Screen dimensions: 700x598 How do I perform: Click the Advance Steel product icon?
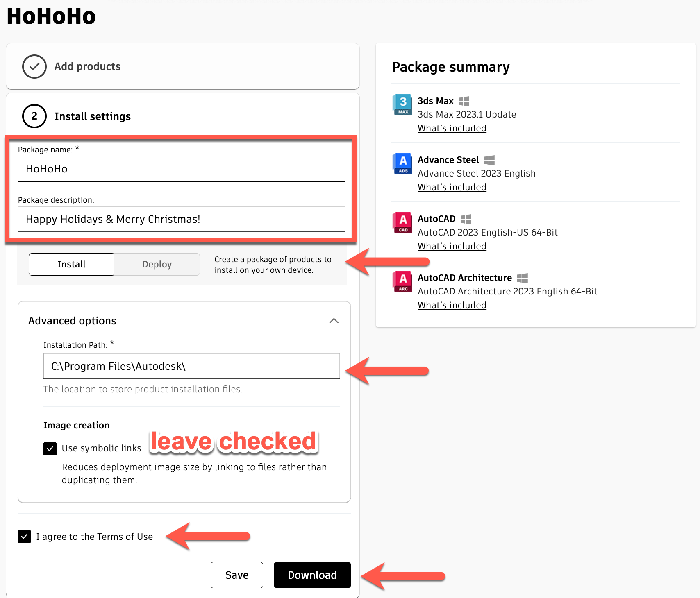402,163
